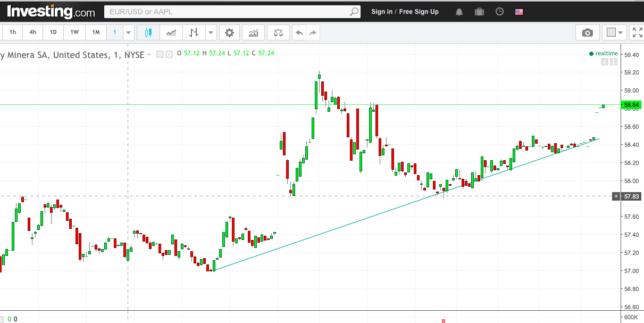Screen dimensions: 644x323
Task: Click the open value O 57.12
Action: tap(188, 53)
